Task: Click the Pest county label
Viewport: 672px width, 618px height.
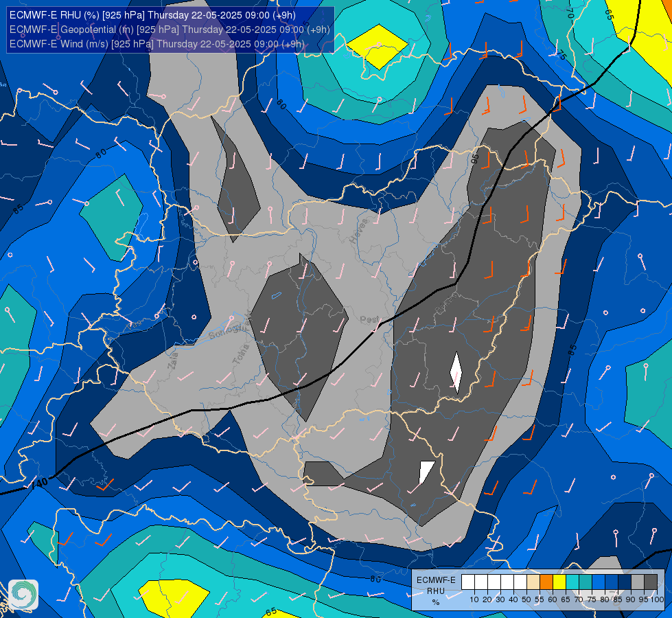Action: (x=369, y=319)
